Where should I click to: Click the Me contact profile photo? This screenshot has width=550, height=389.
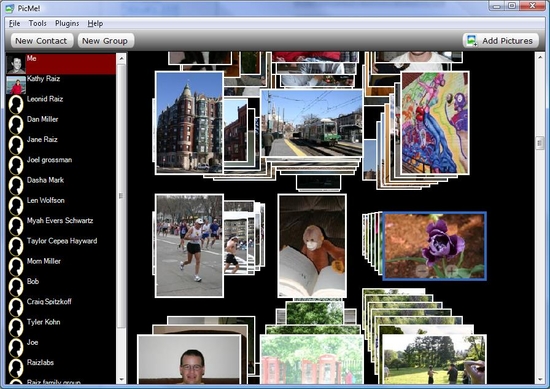(x=16, y=64)
